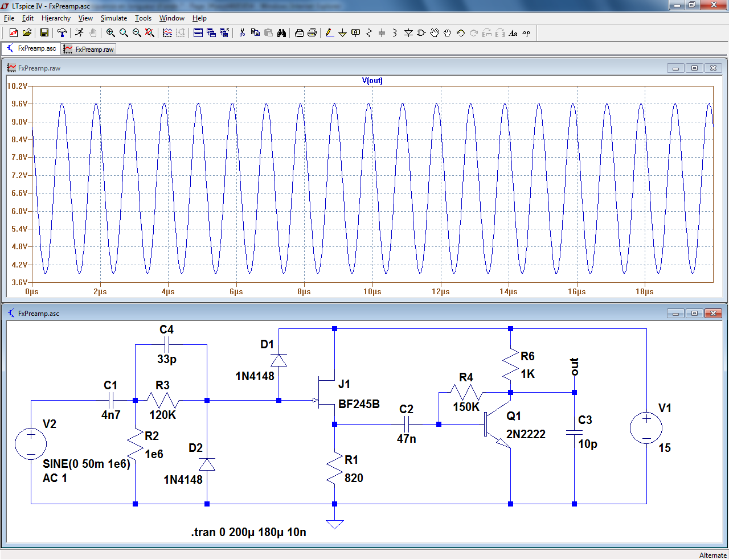Screen dimensions: 729x560
Task: Switch to the FxPreamp.raw tab
Action: pyautogui.click(x=89, y=50)
